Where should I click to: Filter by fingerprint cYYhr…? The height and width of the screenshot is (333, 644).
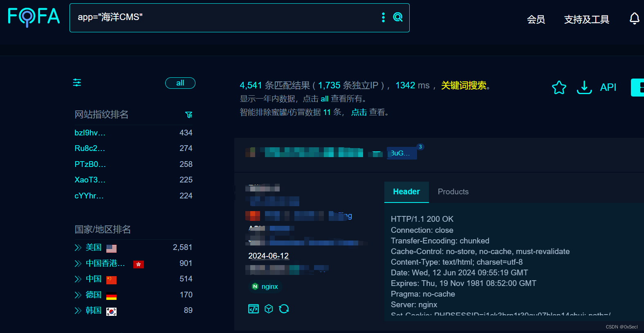(x=89, y=196)
